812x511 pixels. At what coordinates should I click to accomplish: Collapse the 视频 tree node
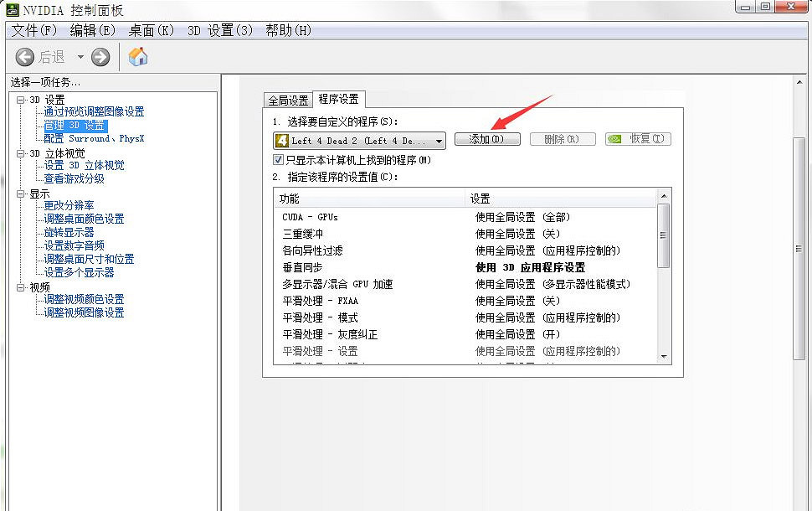[x=21, y=287]
